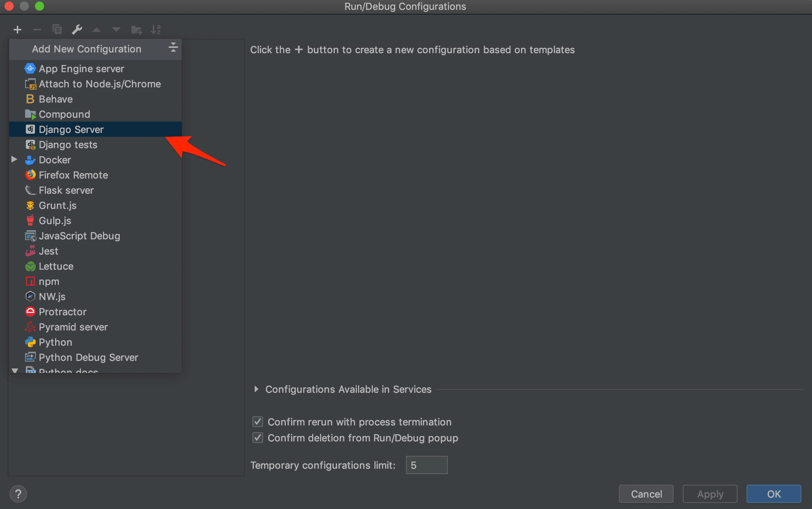The width and height of the screenshot is (812, 509).
Task: Select 'Attach to Node.js/Chrome' entry text
Action: 100,84
